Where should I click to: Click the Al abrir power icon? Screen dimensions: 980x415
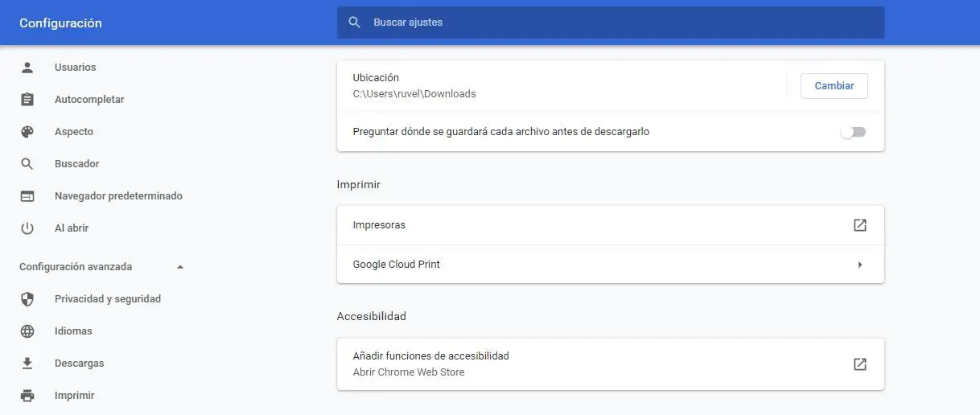click(27, 228)
